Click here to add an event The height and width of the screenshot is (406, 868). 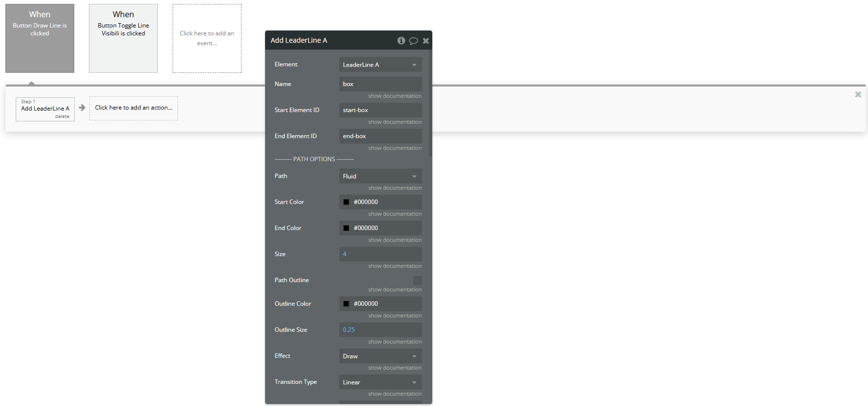207,38
